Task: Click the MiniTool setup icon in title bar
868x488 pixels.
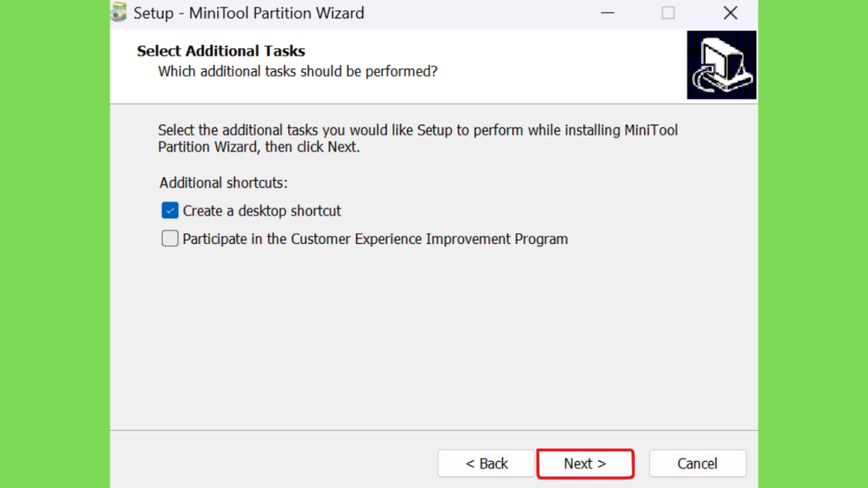Action: point(119,12)
